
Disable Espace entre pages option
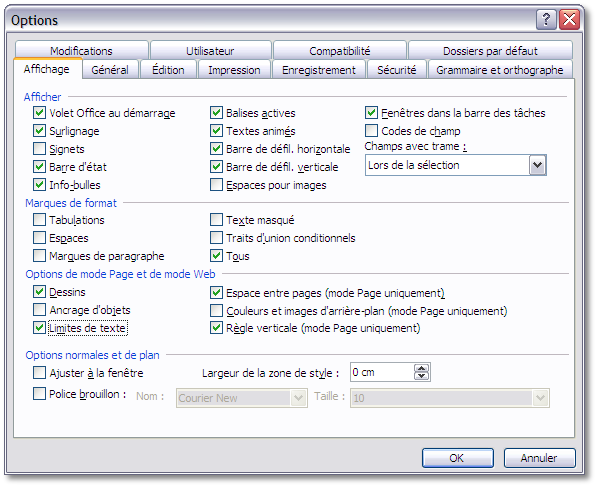click(216, 292)
